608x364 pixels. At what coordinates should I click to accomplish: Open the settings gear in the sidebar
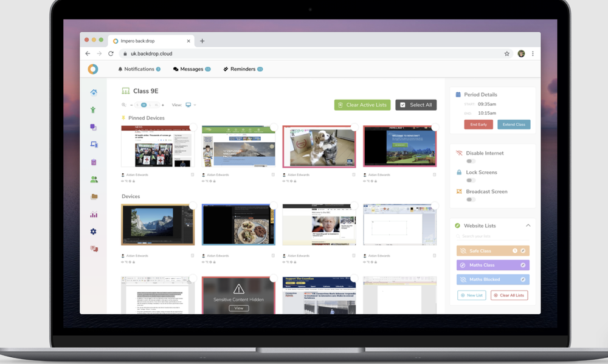coord(94,232)
